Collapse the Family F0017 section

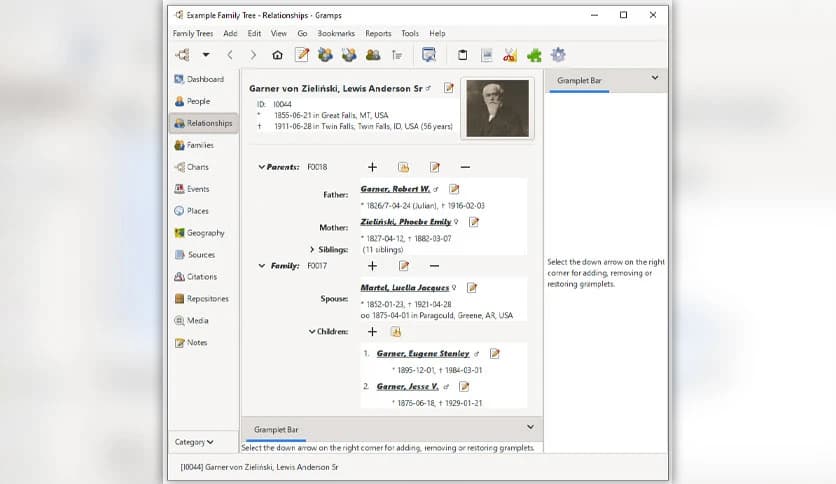click(x=261, y=265)
